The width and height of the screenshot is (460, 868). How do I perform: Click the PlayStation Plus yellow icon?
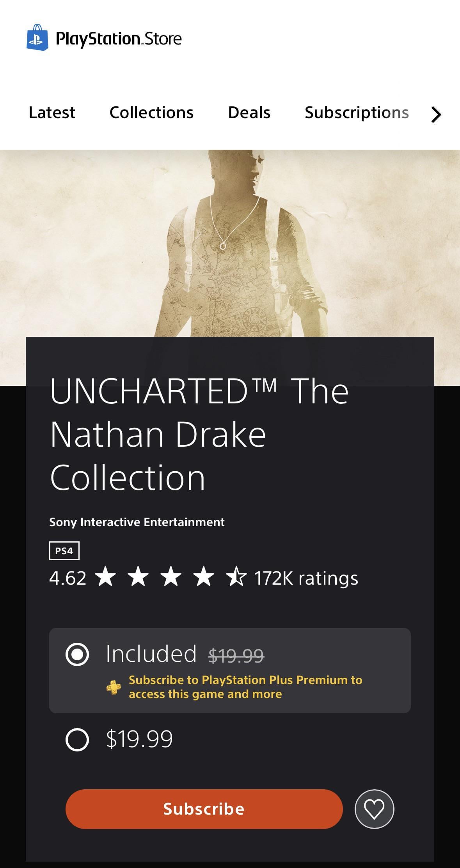[x=114, y=687]
